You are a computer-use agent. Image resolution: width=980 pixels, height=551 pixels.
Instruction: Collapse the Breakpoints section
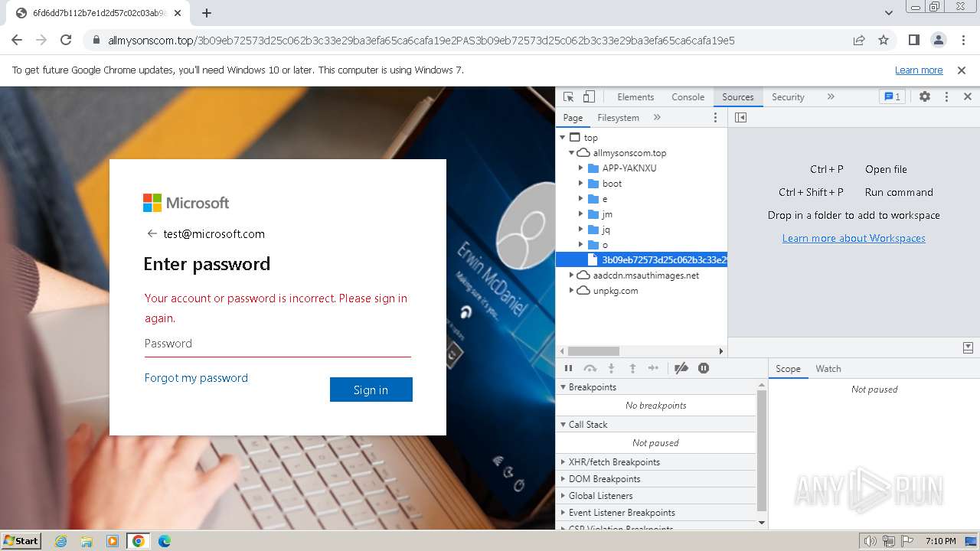tap(655, 387)
